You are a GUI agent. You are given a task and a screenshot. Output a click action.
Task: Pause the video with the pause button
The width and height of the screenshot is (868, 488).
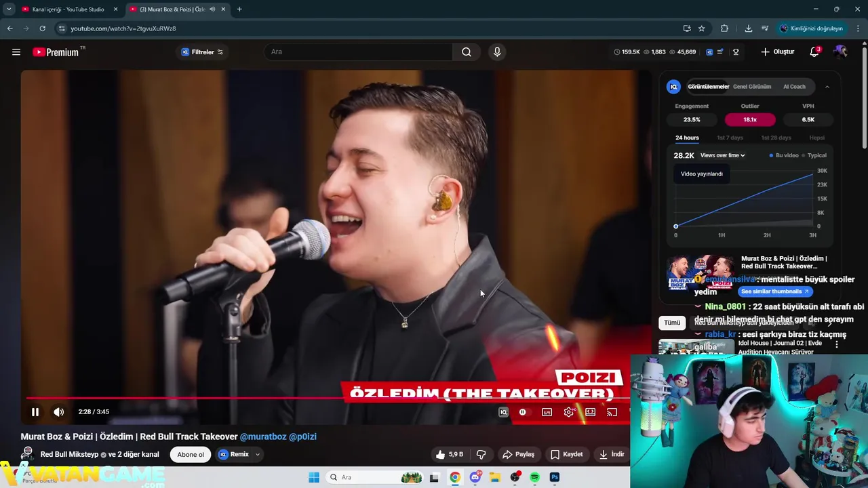coord(35,412)
